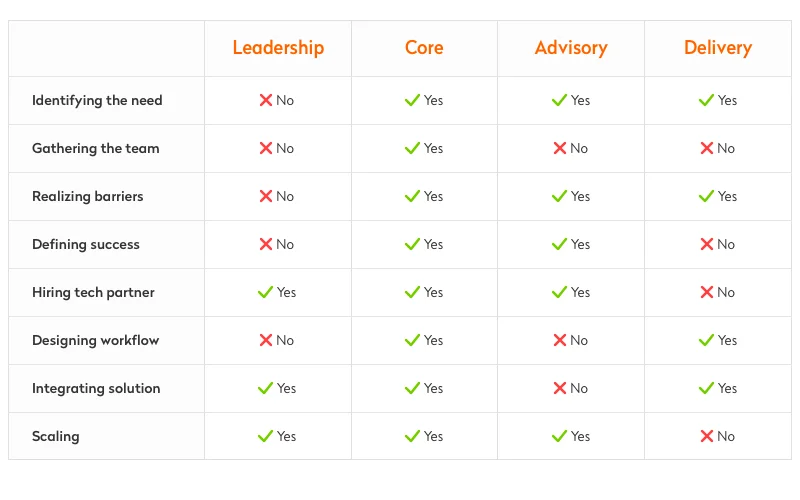Select the Advisory column header

tap(571, 48)
